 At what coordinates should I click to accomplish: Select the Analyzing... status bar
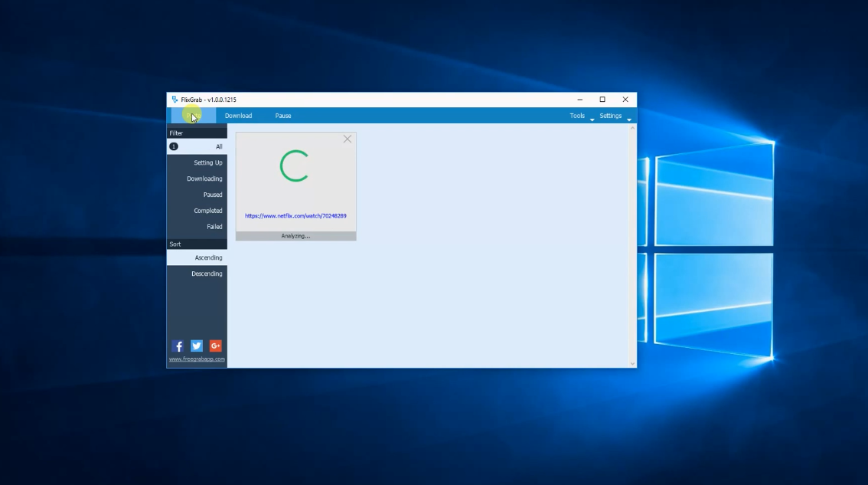coord(295,236)
